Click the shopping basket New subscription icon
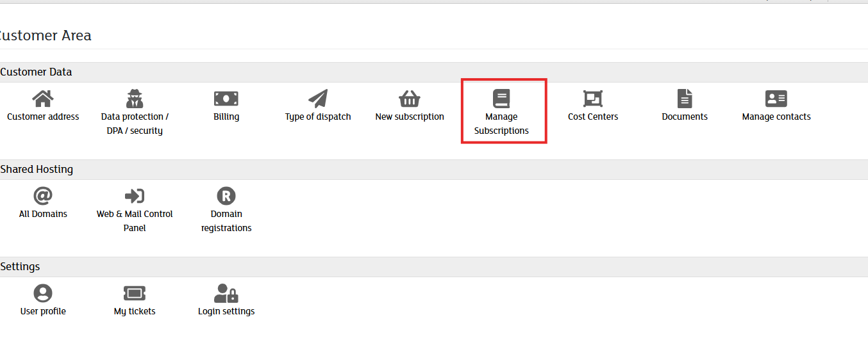868x338 pixels. 410,99
